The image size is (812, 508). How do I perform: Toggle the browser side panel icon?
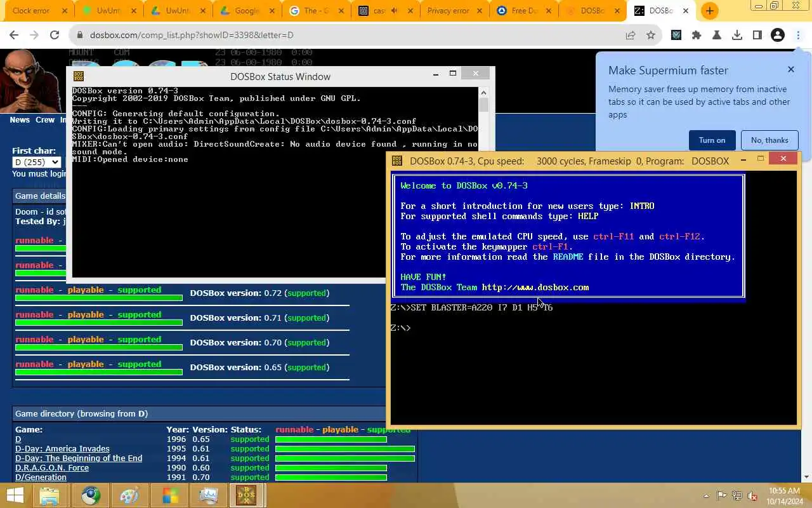[757, 36]
